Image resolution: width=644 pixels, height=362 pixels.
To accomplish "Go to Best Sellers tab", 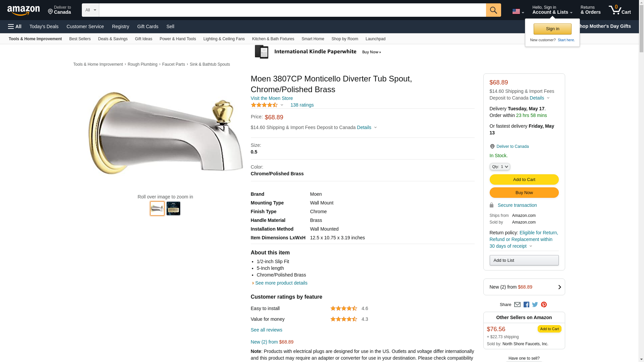I will [x=80, y=39].
